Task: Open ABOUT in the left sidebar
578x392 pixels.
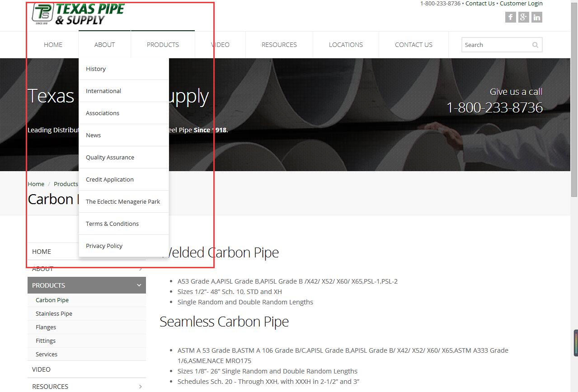Action: (x=42, y=269)
